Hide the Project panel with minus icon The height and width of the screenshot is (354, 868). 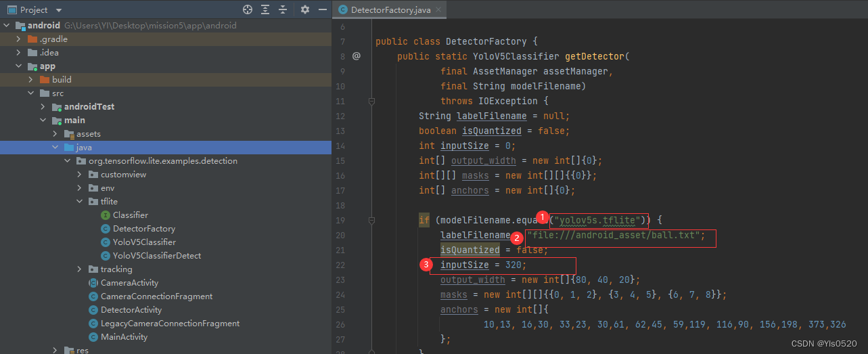click(323, 9)
